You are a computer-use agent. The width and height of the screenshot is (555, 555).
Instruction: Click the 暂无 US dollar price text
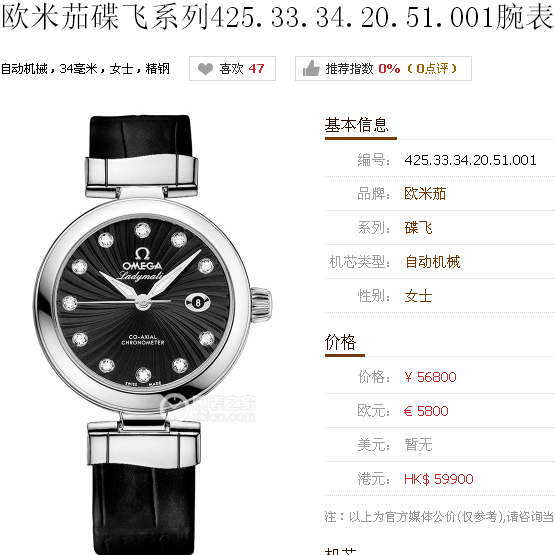pos(418,445)
